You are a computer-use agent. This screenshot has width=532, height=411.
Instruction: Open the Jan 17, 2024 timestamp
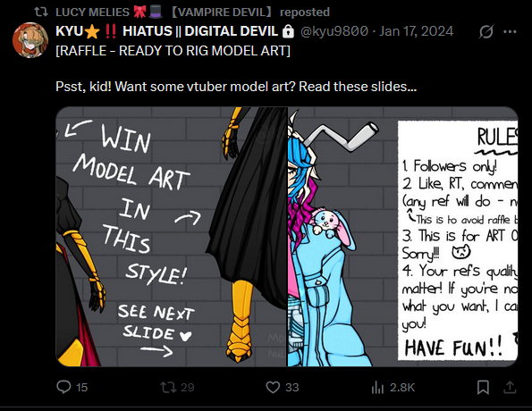[x=416, y=31]
